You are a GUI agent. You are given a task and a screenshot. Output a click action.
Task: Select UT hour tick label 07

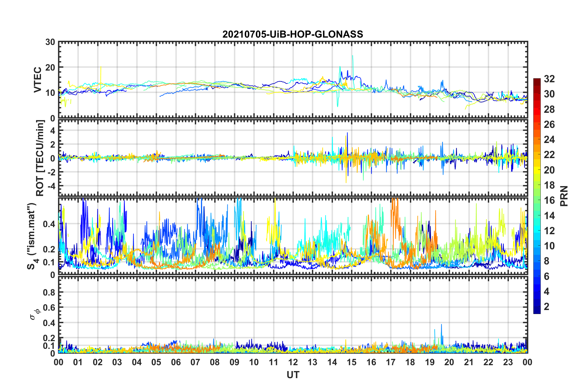click(195, 362)
